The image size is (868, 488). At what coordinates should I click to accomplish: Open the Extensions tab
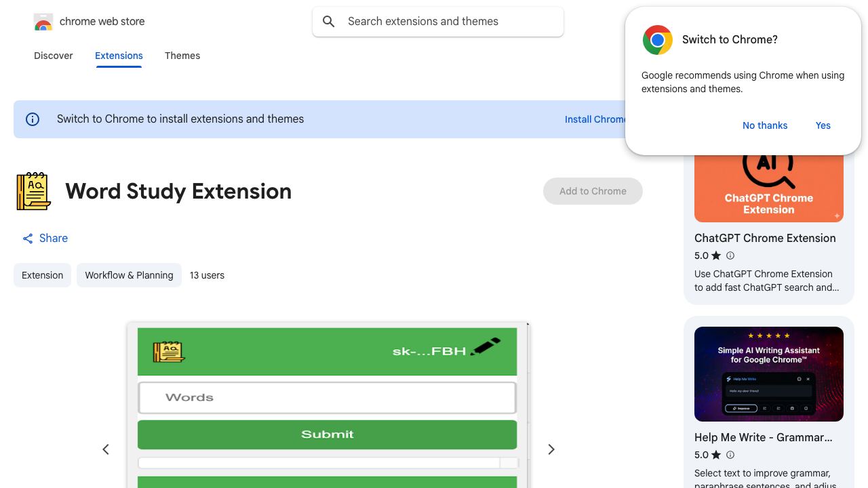pos(119,56)
